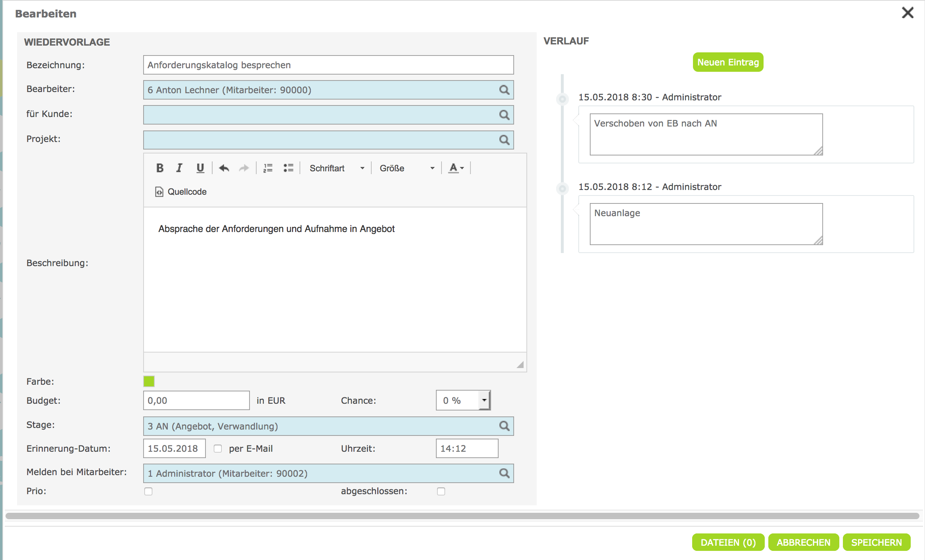Expand the Größe size dropdown
The width and height of the screenshot is (925, 560).
coord(407,168)
